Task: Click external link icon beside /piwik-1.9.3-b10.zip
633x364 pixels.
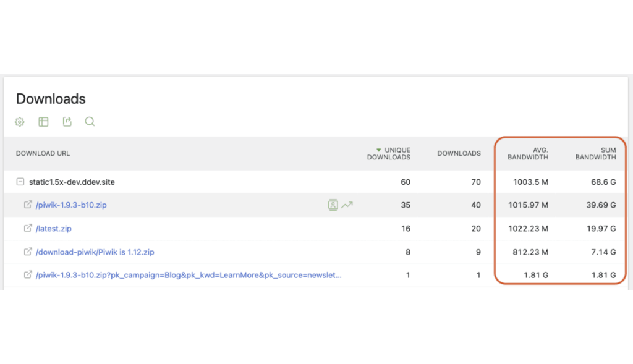Action: pyautogui.click(x=28, y=205)
